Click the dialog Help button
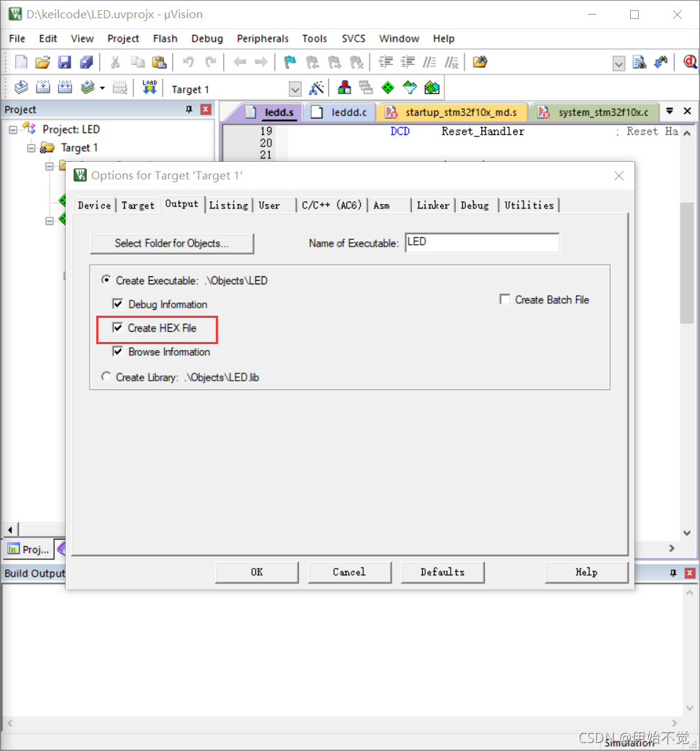This screenshot has width=700, height=751. coord(586,572)
